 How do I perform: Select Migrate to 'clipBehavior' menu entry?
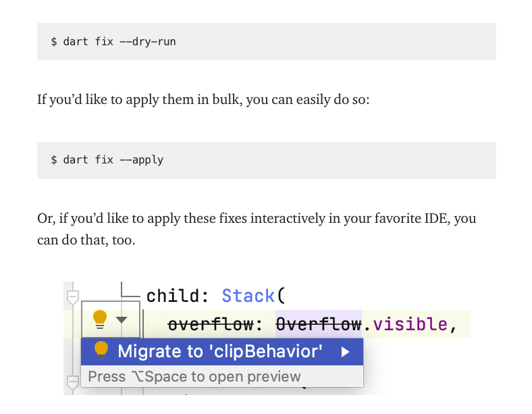coord(222,352)
